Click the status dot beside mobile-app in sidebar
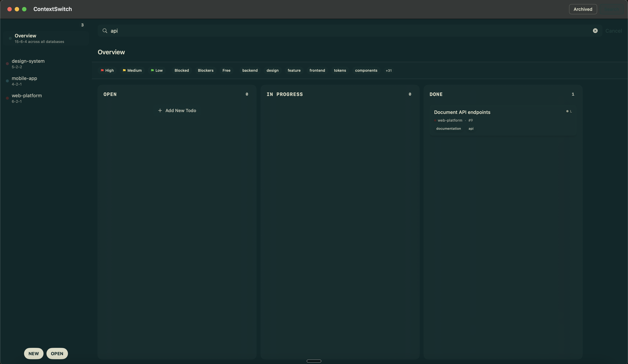 [x=7, y=81]
